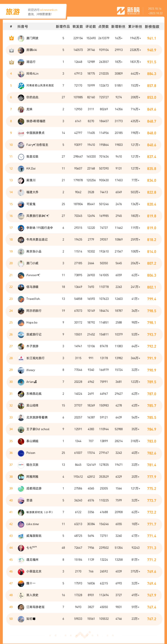Click the 点赞数 column header
Screen dimensions: 167x644
(103, 26)
